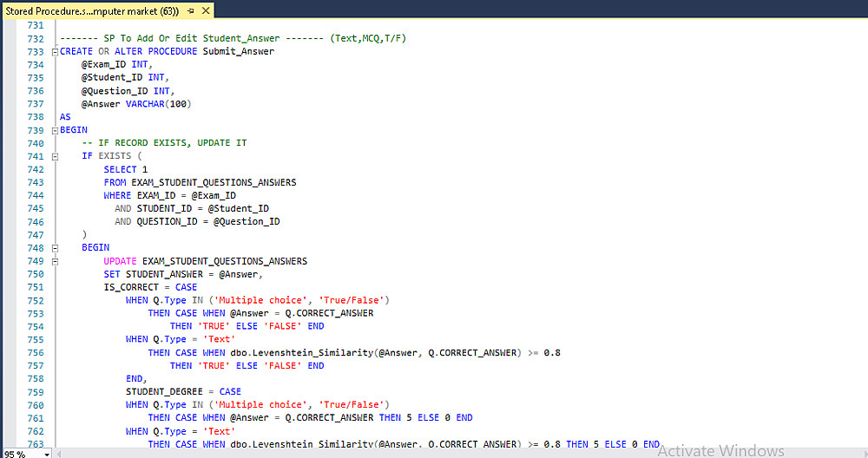Screen dimensions: 868x458
Task: Click the UPDATE keyword on line 749
Action: point(120,261)
